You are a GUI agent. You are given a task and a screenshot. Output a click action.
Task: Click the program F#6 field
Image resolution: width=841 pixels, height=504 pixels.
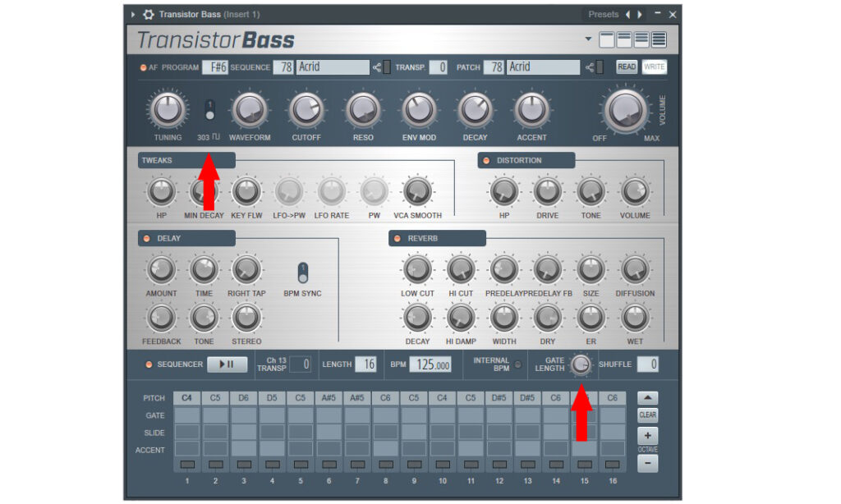click(x=215, y=67)
